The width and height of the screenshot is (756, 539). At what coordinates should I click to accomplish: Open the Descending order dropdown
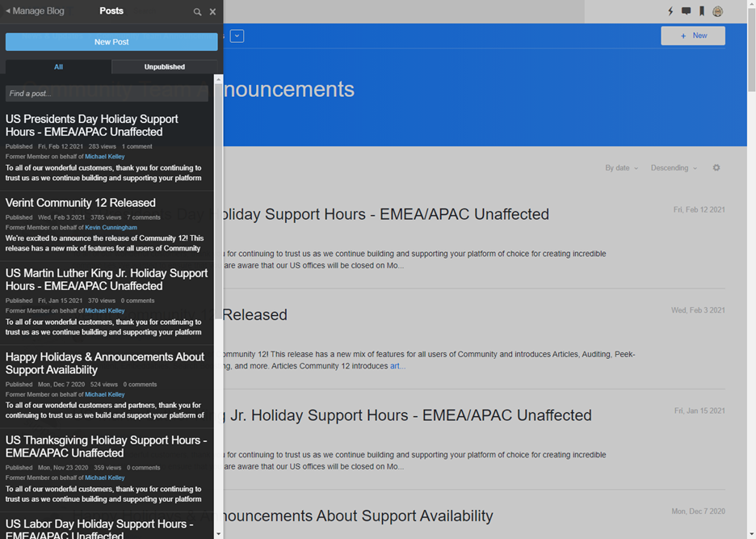pos(674,168)
